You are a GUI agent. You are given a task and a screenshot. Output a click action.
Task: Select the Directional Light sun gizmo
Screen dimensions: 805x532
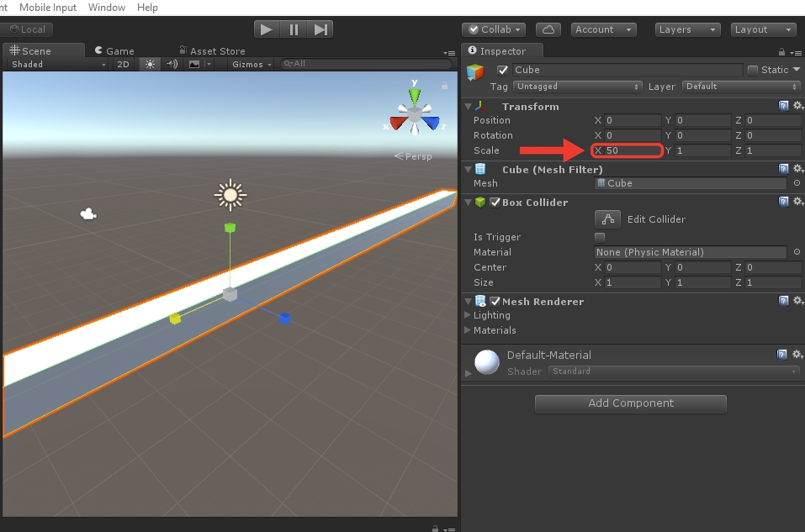(230, 195)
